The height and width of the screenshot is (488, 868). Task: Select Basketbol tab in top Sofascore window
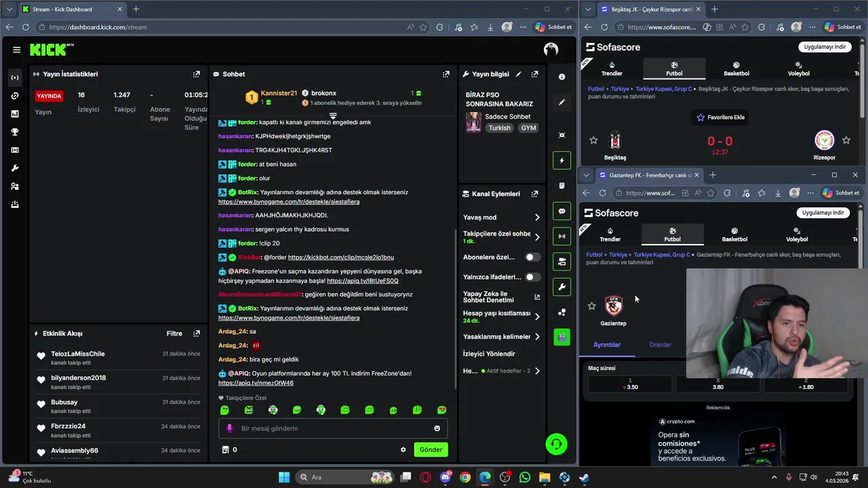pos(736,69)
